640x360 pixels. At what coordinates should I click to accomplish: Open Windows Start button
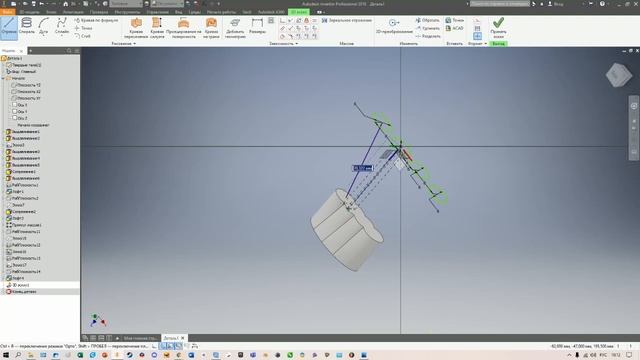(x=6, y=355)
